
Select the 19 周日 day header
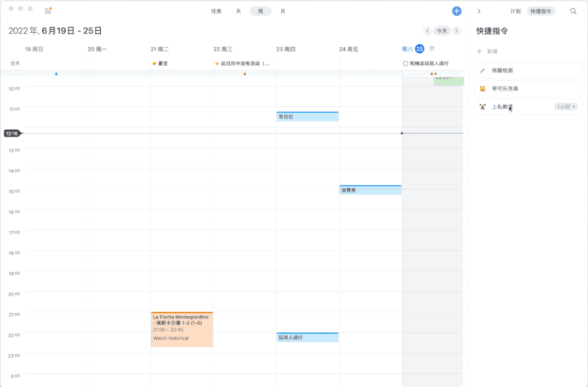click(34, 49)
